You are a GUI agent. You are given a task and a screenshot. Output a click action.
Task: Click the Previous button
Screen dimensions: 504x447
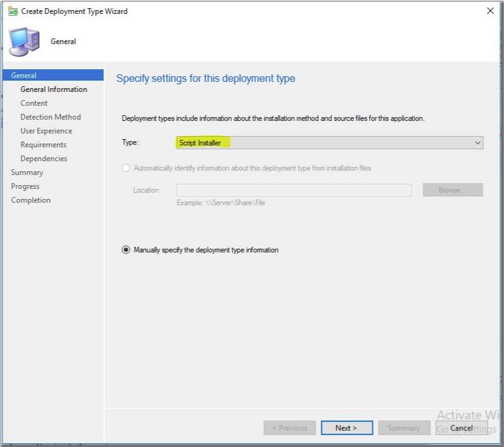[x=290, y=427]
